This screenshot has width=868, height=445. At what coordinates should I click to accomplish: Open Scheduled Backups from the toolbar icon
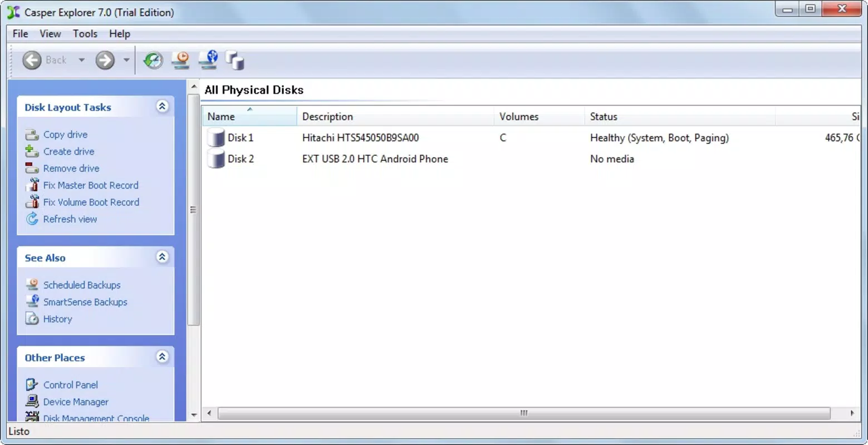point(180,60)
